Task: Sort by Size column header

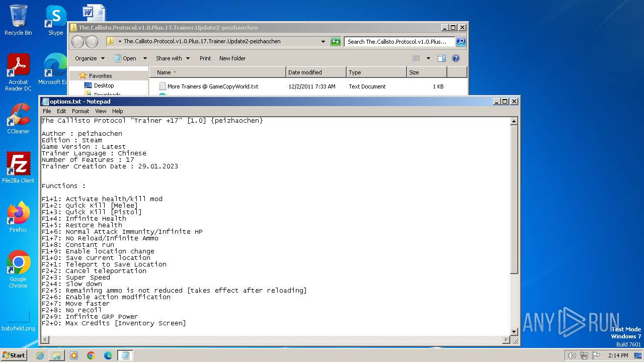Action: click(x=427, y=72)
